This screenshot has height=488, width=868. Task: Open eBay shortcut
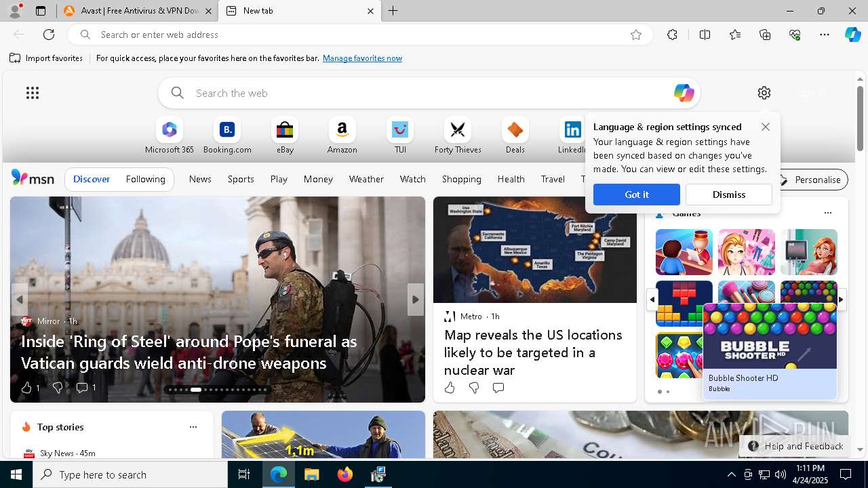pyautogui.click(x=285, y=136)
